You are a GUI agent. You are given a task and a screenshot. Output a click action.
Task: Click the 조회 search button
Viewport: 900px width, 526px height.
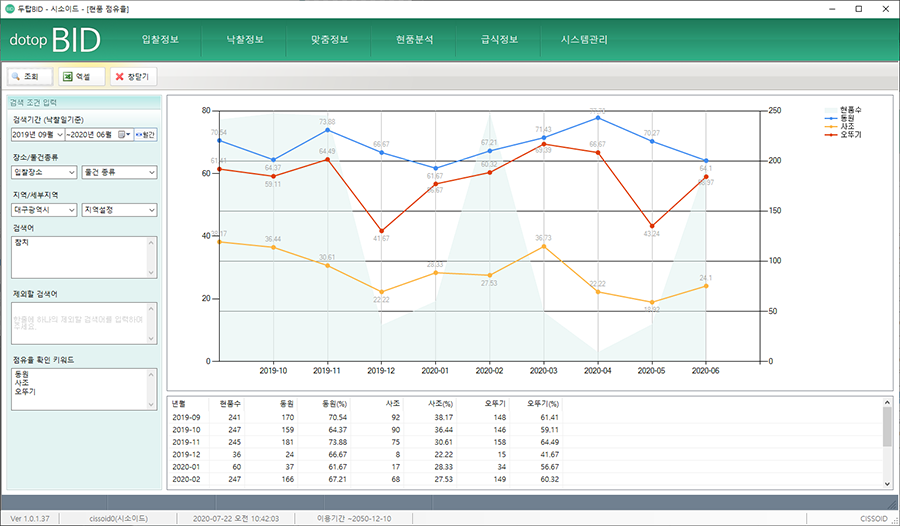28,76
